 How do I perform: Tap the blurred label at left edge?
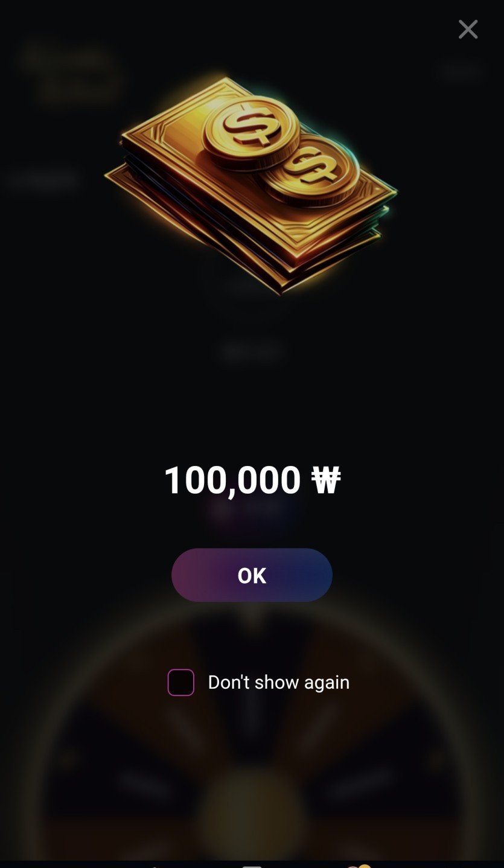point(42,179)
